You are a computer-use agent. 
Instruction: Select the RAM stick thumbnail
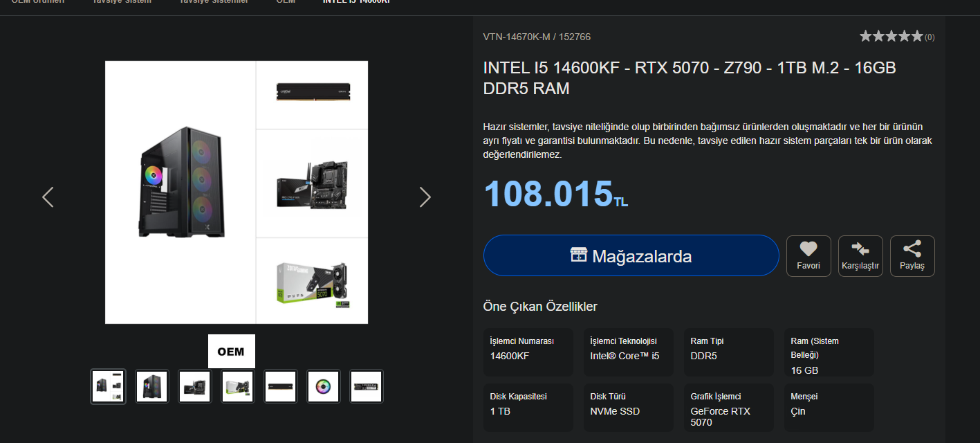[x=280, y=386]
